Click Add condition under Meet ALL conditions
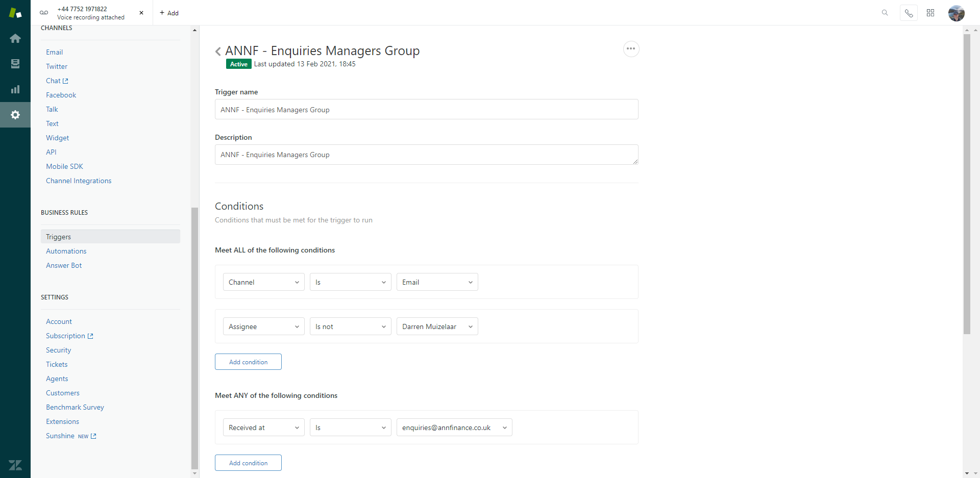 click(x=248, y=362)
